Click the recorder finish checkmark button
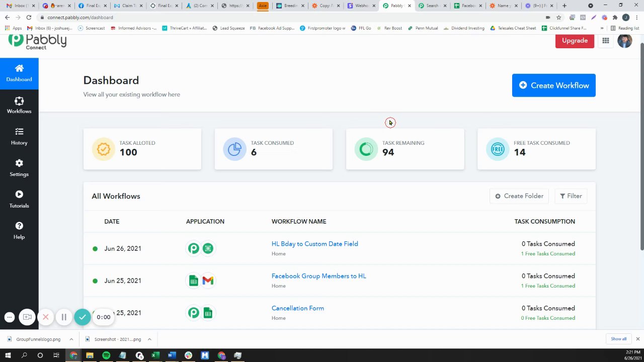The width and height of the screenshot is (644, 362). pos(83,317)
